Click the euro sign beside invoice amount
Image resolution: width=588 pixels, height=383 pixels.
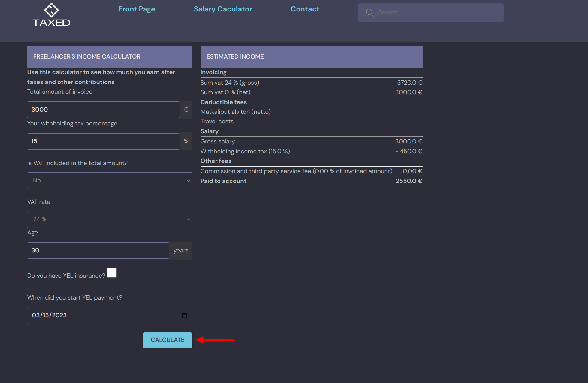coord(186,110)
